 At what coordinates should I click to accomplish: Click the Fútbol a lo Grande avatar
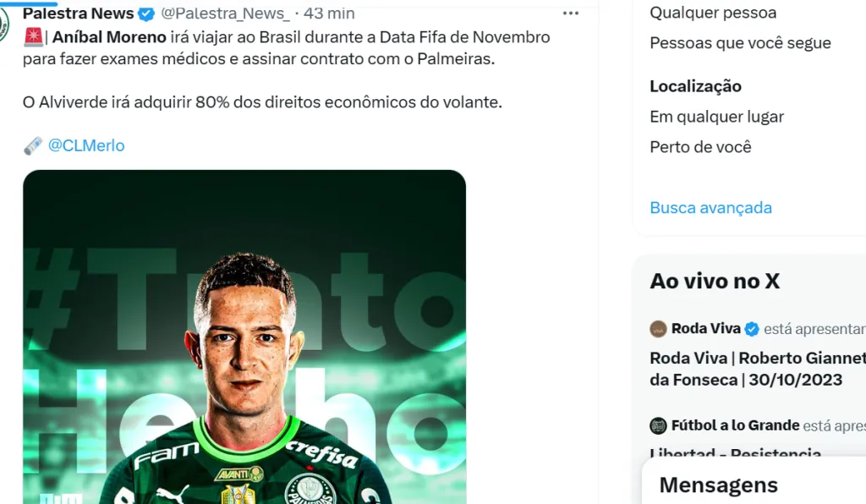658,425
